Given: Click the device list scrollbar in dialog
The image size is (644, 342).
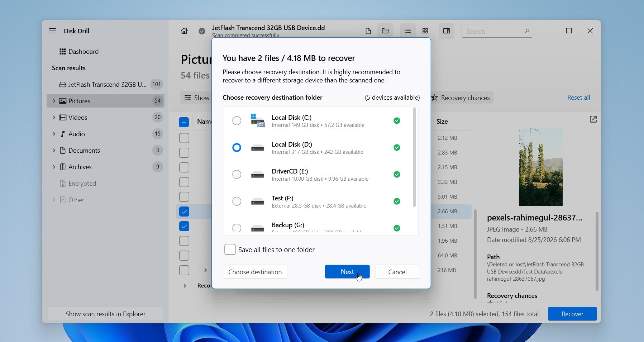Looking at the screenshot, I should point(414,157).
